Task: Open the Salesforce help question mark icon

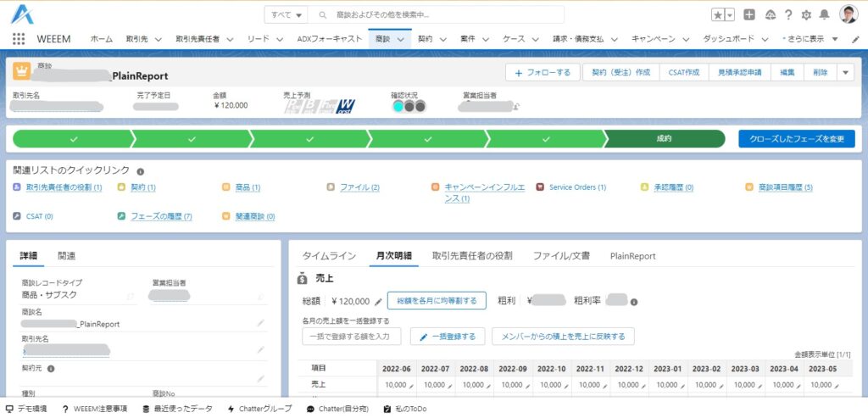Action: click(x=788, y=15)
